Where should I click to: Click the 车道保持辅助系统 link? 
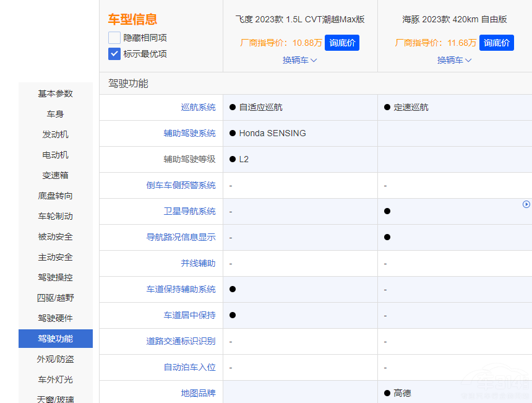pyautogui.click(x=181, y=289)
